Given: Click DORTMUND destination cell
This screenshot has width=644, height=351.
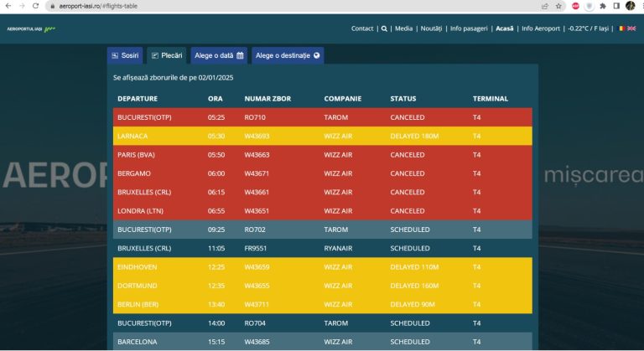Looking at the screenshot, I should (x=138, y=286).
